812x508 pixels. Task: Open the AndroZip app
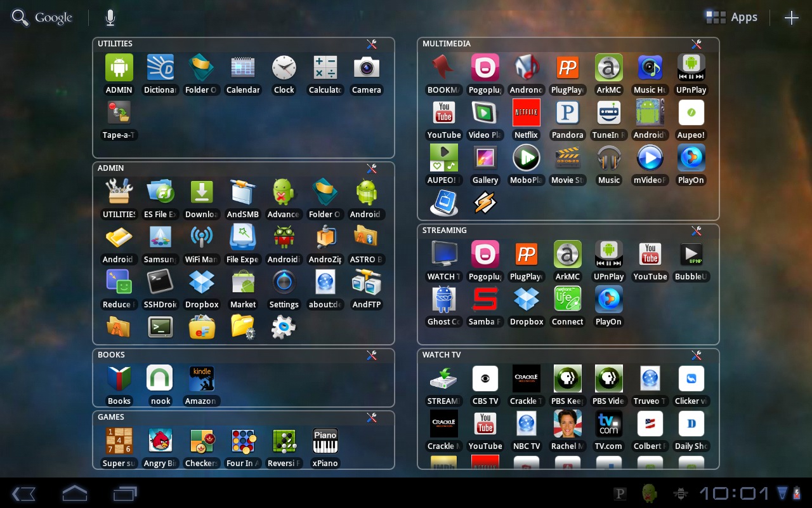click(325, 244)
